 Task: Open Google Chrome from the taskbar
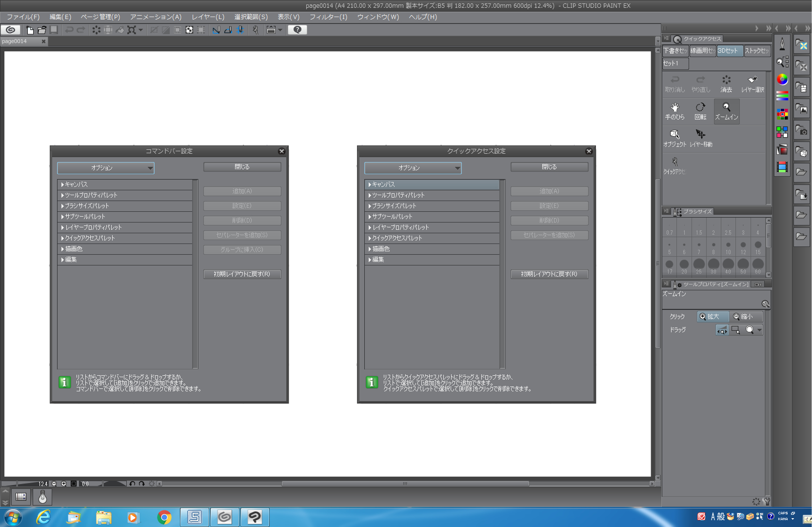click(x=164, y=517)
